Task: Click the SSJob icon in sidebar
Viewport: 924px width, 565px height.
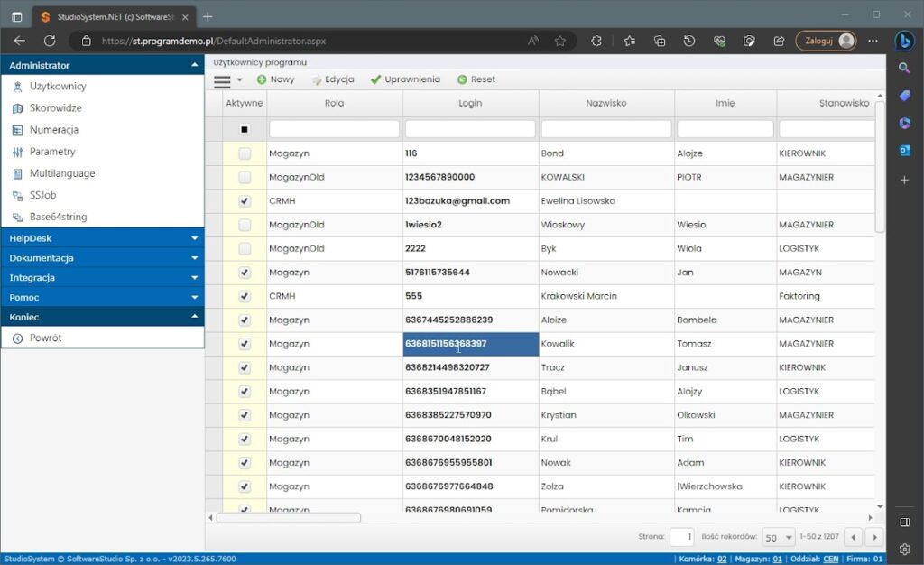Action: 18,195
